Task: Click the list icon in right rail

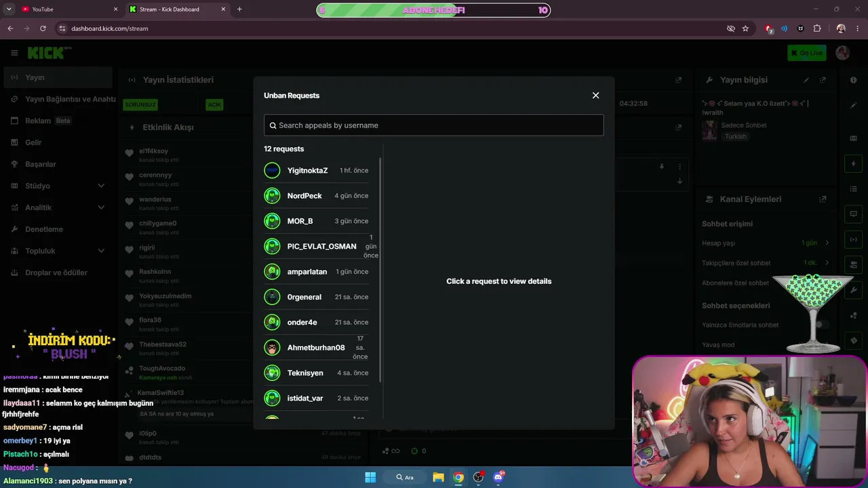Action: [854, 188]
